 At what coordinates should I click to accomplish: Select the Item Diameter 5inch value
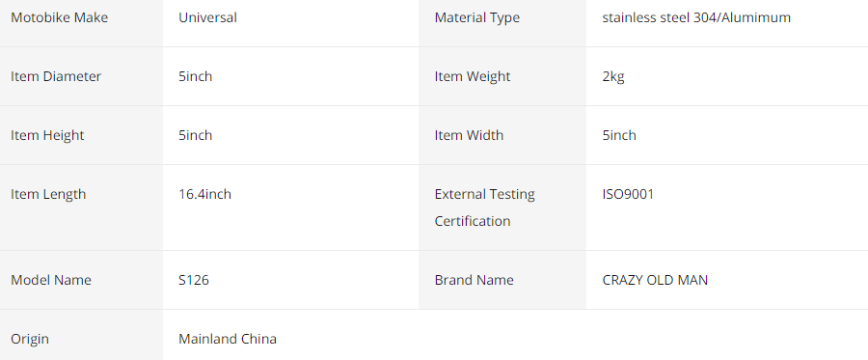[x=196, y=76]
